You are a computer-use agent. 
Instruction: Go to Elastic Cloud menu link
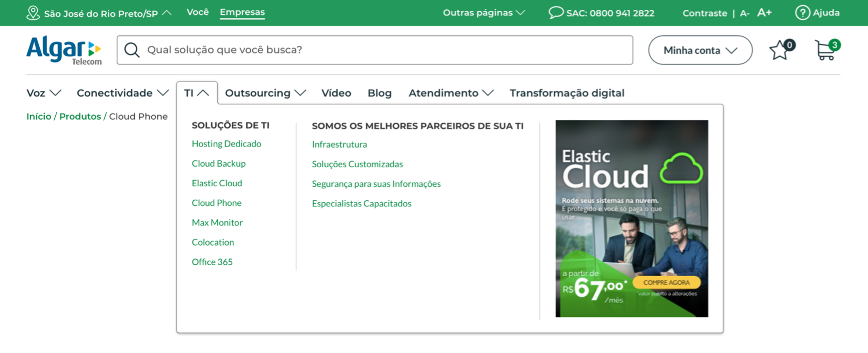point(217,183)
